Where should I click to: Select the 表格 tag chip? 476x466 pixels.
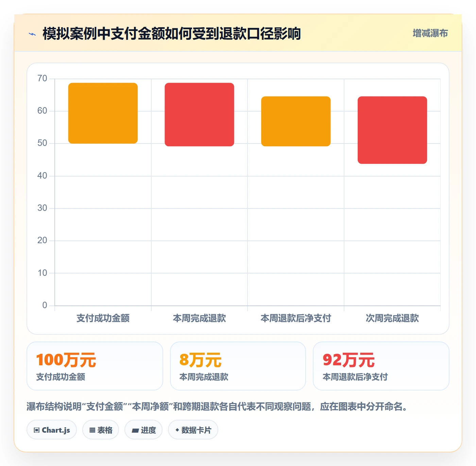[101, 430]
